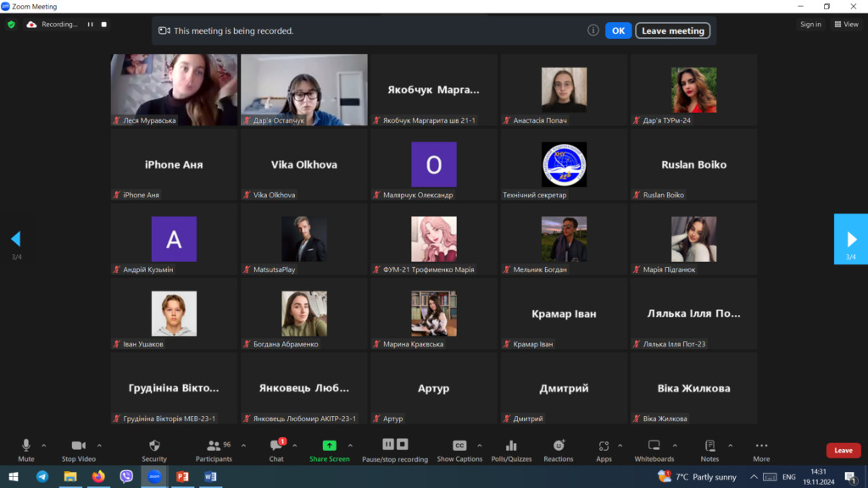Open the View layout dropdown
This screenshot has height=488, width=868.
coord(846,25)
